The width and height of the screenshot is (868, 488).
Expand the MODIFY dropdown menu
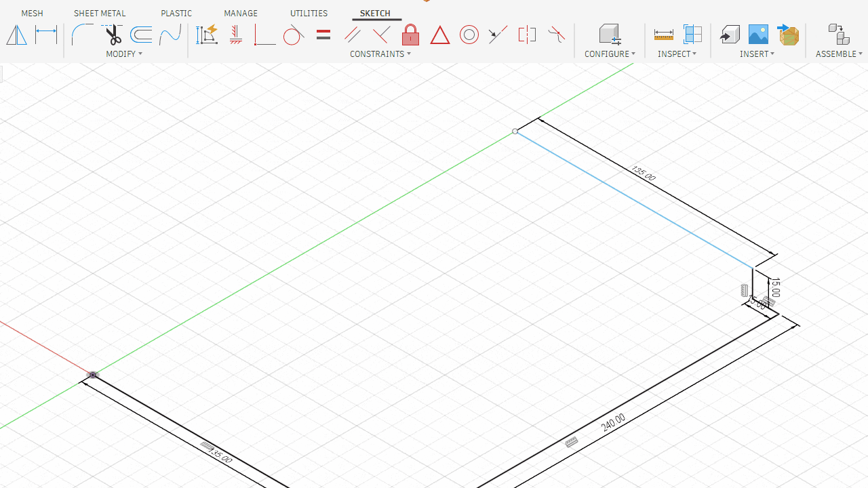point(124,54)
